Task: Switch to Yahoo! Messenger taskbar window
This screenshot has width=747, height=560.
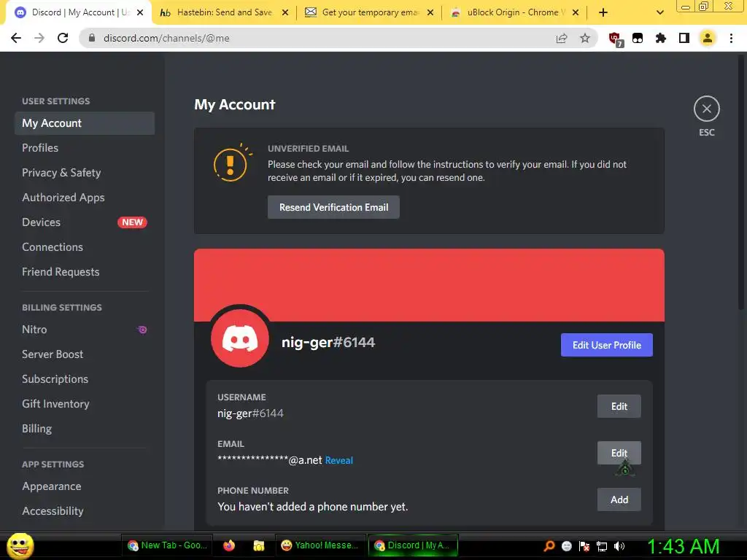Action: pos(320,545)
